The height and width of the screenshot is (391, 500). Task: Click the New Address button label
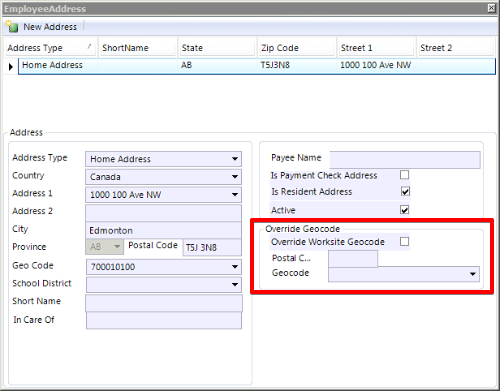50,27
